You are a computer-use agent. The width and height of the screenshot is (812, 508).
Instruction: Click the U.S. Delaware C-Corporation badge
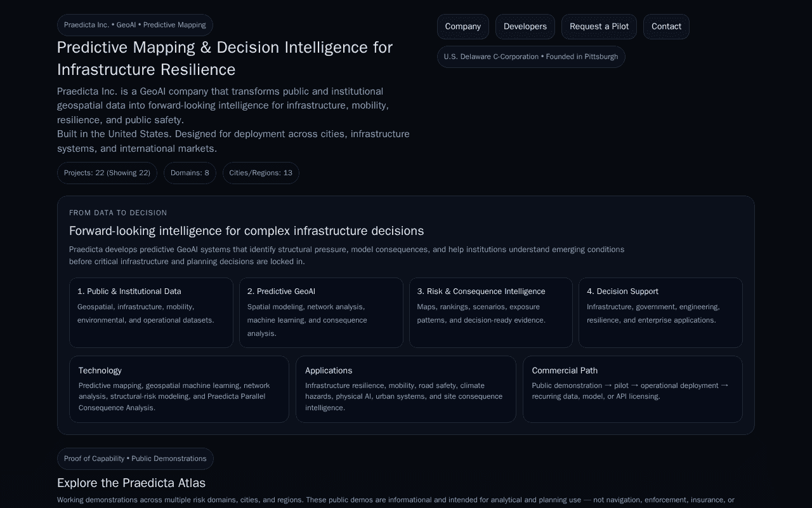point(531,57)
